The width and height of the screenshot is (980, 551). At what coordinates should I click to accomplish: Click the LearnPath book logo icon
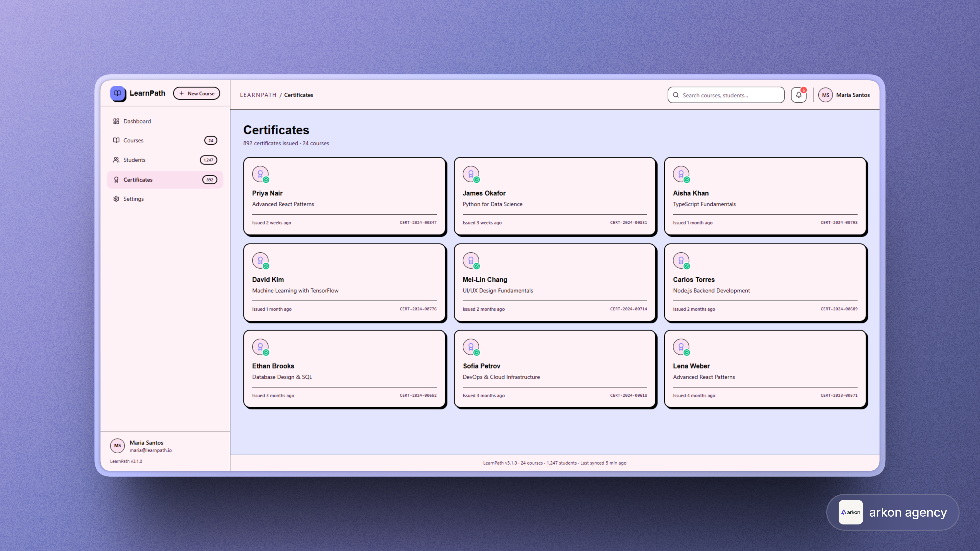pos(118,93)
